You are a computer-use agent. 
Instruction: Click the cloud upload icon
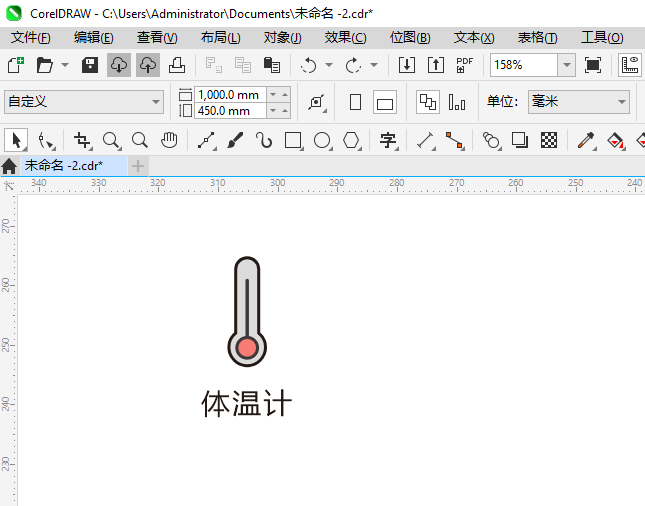(148, 65)
